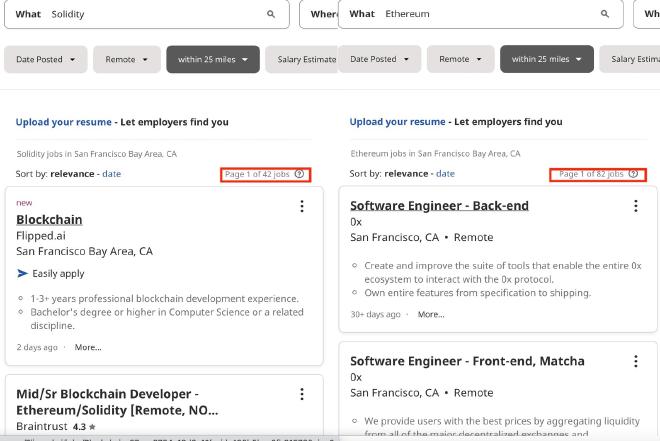This screenshot has width=660, height=441.
Task: Click 'Easily apply' label on Blockchain card
Action: tap(58, 274)
